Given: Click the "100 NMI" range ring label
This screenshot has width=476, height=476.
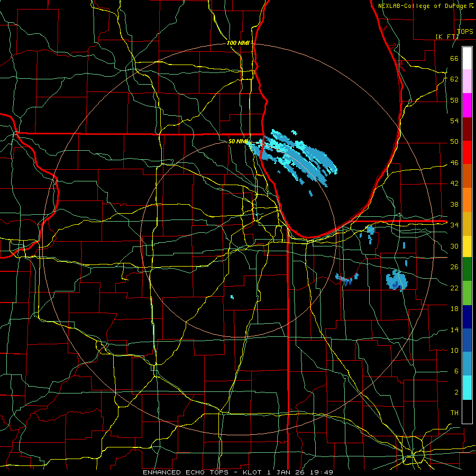Looking at the screenshot, I should [238, 43].
